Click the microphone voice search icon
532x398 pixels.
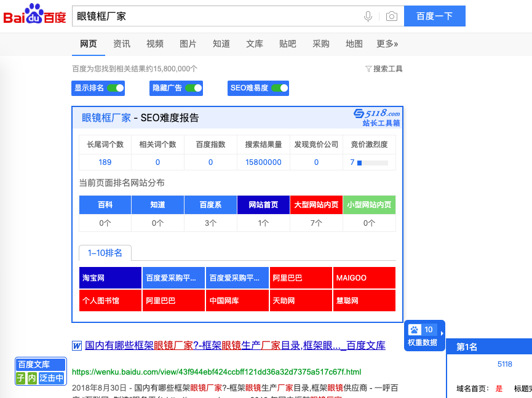tap(368, 17)
